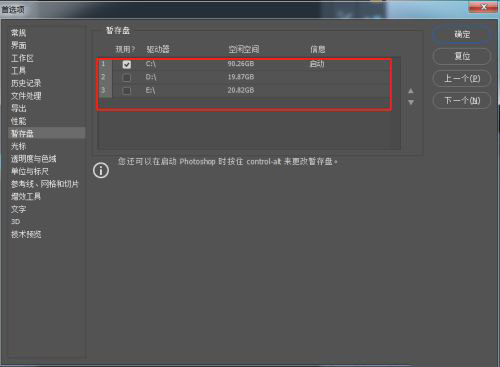Click the 20.82GB free space value
The image size is (500, 367).
coord(241,90)
